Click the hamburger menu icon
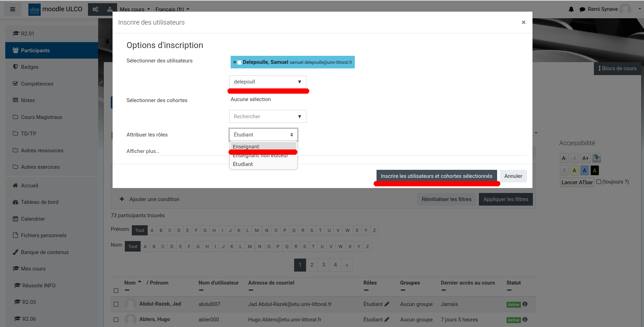The width and height of the screenshot is (644, 327). (13, 9)
